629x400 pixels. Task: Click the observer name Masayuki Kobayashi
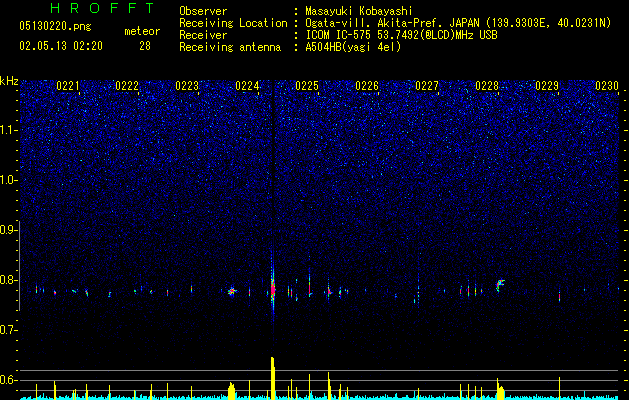pyautogui.click(x=359, y=11)
